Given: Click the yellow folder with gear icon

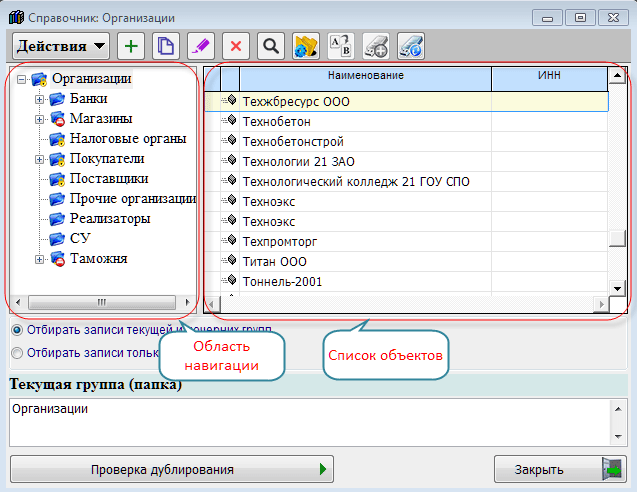Looking at the screenshot, I should 306,46.
